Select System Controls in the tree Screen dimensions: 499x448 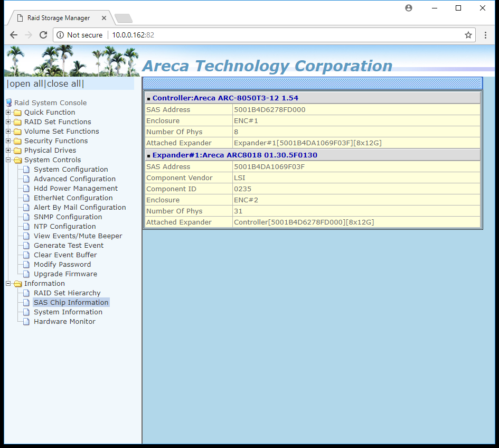[x=52, y=160]
